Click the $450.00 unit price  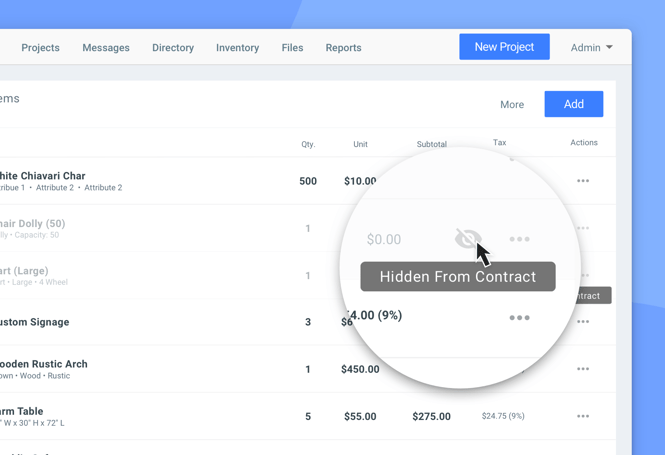(x=360, y=369)
